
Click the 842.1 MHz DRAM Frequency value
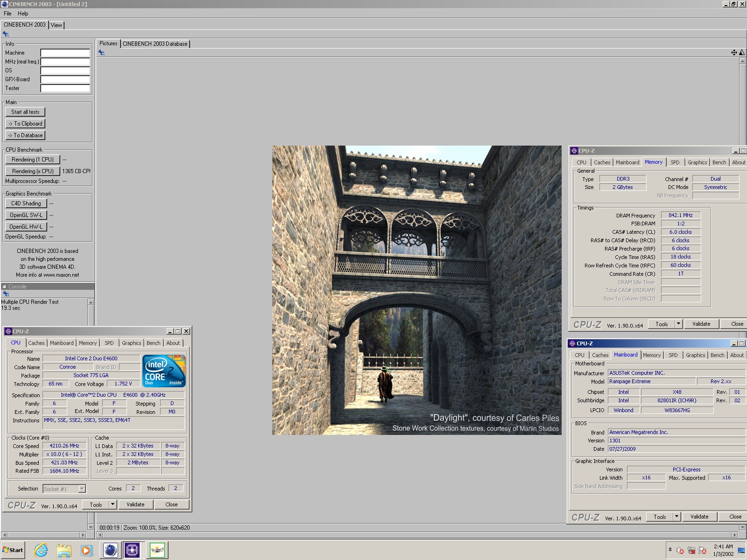(x=681, y=215)
